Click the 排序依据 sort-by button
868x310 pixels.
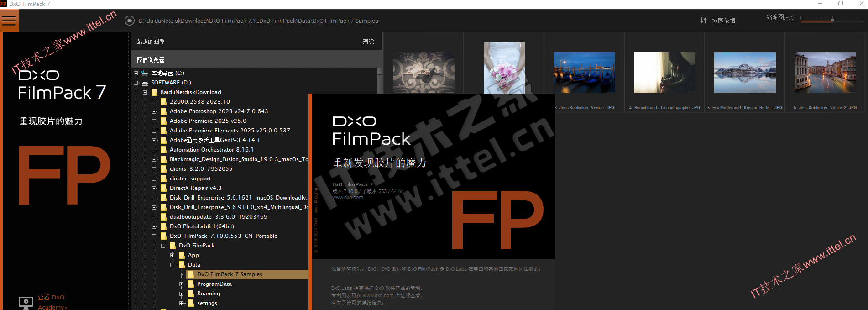pos(723,21)
